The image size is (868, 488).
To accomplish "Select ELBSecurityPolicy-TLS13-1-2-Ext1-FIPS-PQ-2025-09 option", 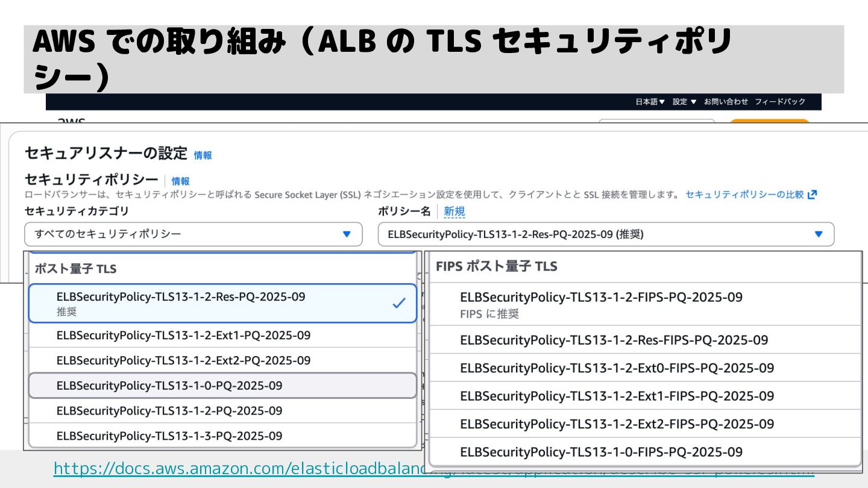I will coord(644,396).
